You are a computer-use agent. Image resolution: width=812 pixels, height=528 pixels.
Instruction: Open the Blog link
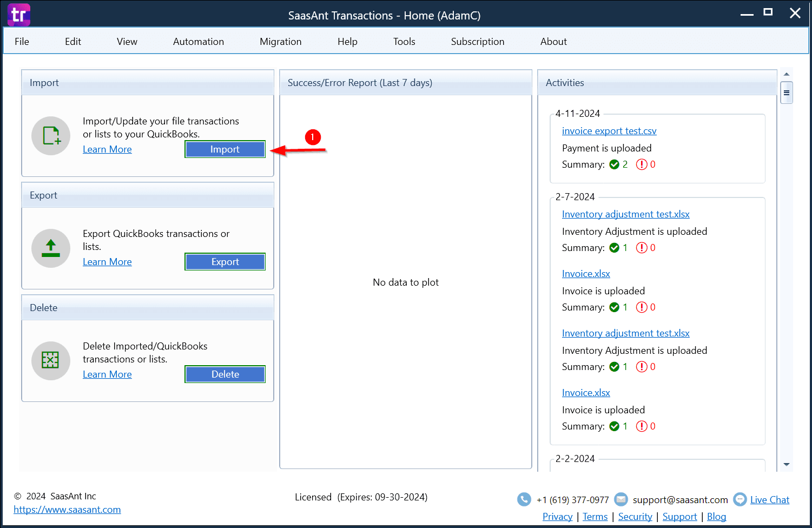[x=716, y=517]
